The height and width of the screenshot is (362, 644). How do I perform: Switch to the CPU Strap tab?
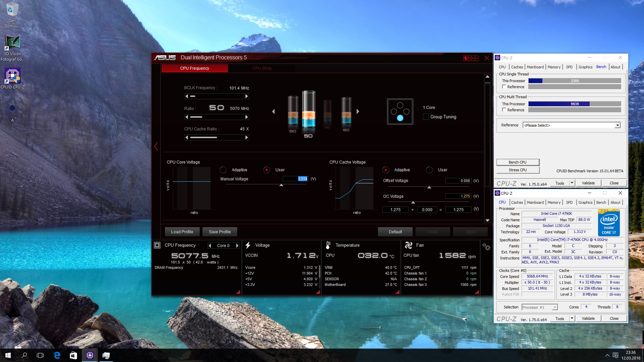click(262, 68)
